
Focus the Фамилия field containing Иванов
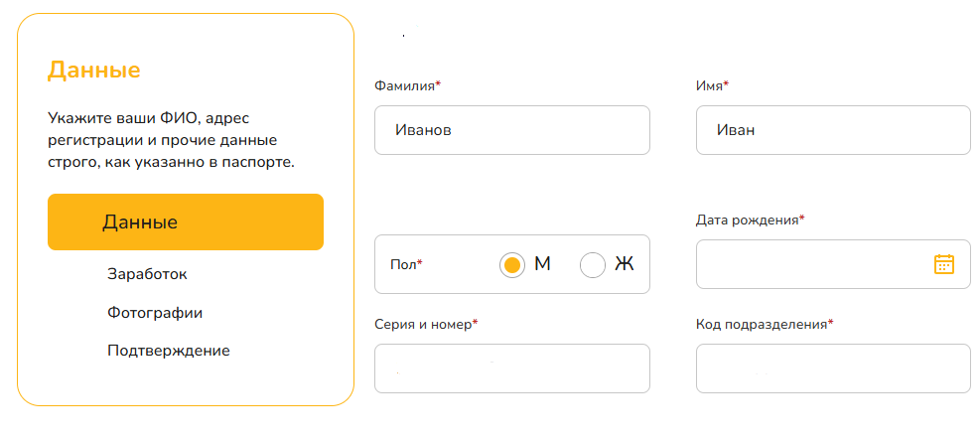tap(511, 130)
